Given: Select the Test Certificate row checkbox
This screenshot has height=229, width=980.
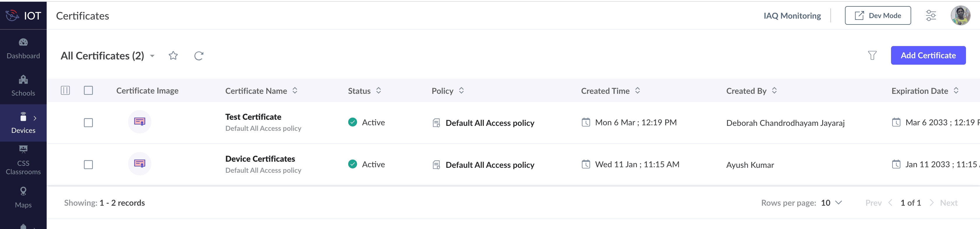Looking at the screenshot, I should 88,123.
